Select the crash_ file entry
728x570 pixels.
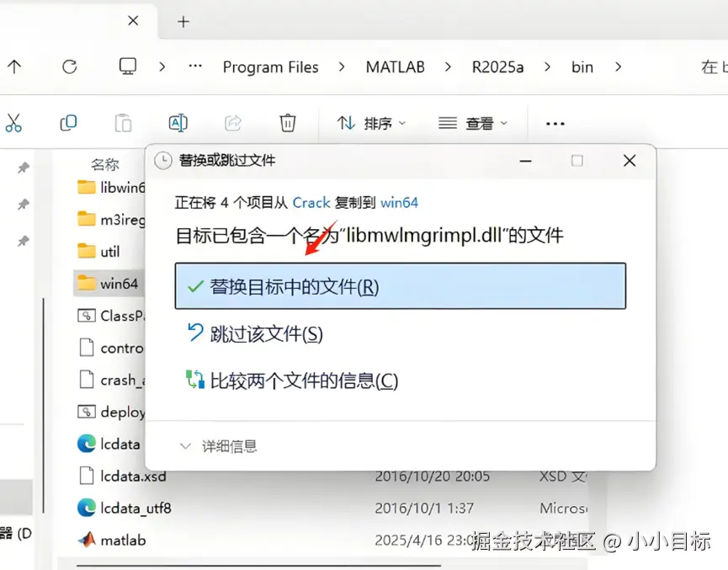pos(111,380)
